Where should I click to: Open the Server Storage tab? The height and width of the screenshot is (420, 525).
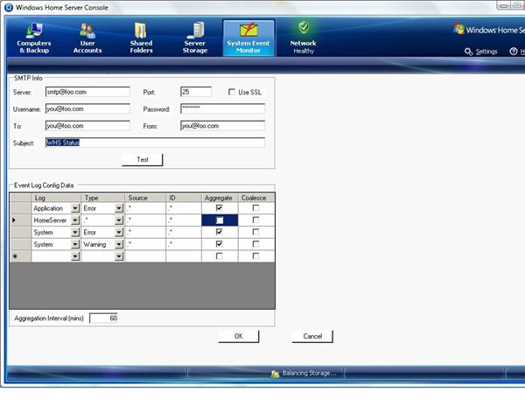195,38
